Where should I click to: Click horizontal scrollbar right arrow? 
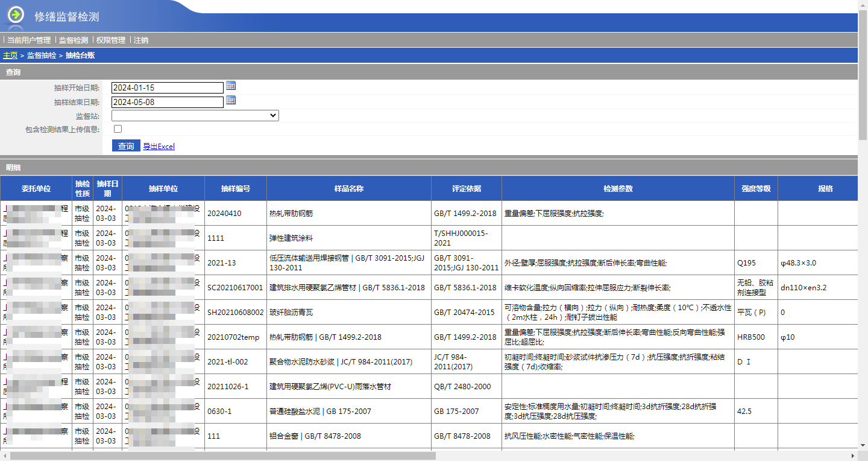pyautogui.click(x=852, y=456)
